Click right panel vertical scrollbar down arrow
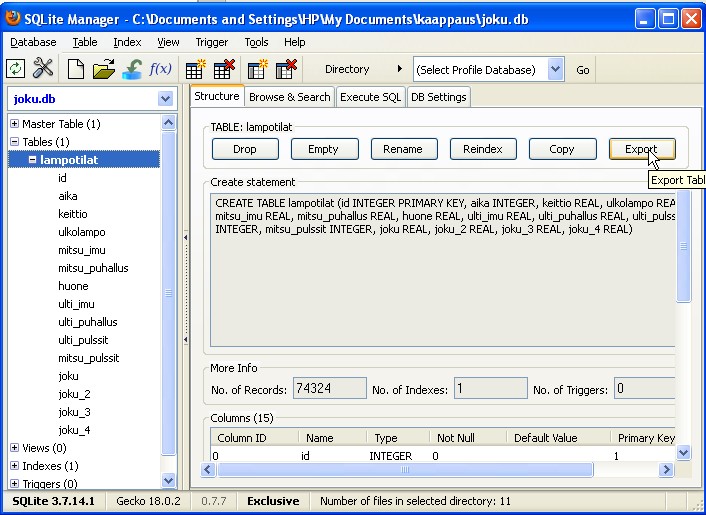 [683, 452]
